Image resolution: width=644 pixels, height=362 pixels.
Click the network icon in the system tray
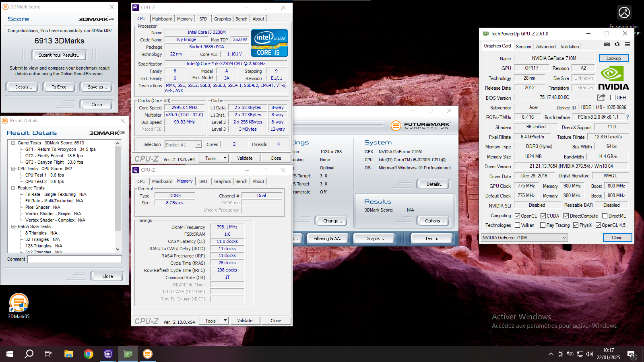[x=580, y=354]
